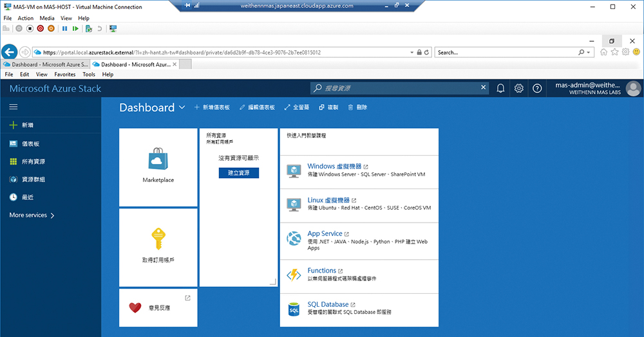Open the heart feedback tile
The width and height of the screenshot is (644, 337).
point(158,308)
